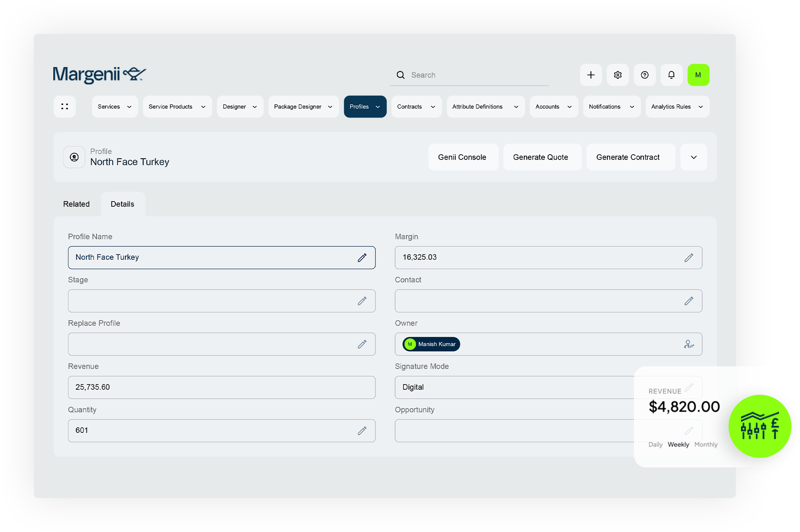This screenshot has width=800, height=532.
Task: Select the Weekly revenue period
Action: 678,444
